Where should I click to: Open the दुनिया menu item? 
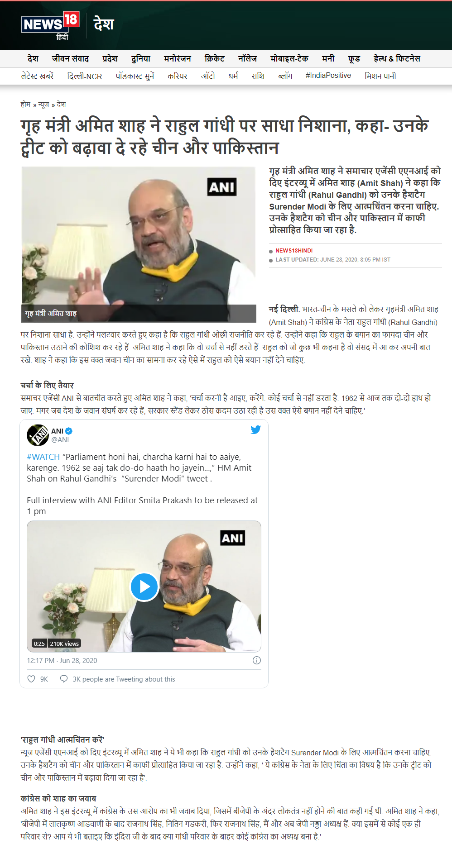141,59
